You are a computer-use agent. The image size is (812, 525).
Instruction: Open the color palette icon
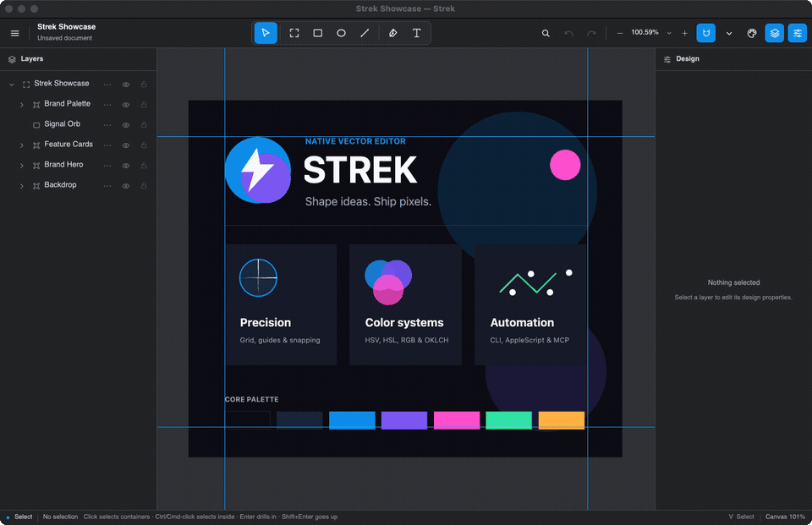pos(752,33)
